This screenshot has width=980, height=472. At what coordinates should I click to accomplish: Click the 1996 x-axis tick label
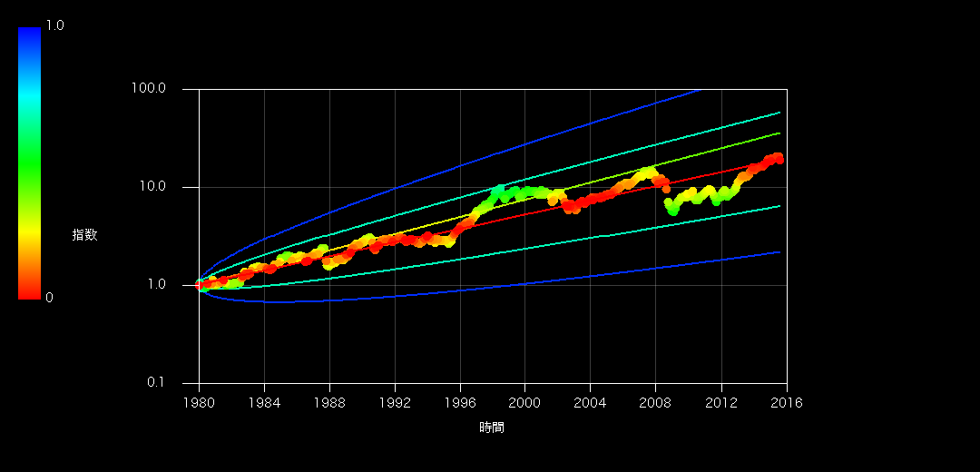[x=460, y=403]
